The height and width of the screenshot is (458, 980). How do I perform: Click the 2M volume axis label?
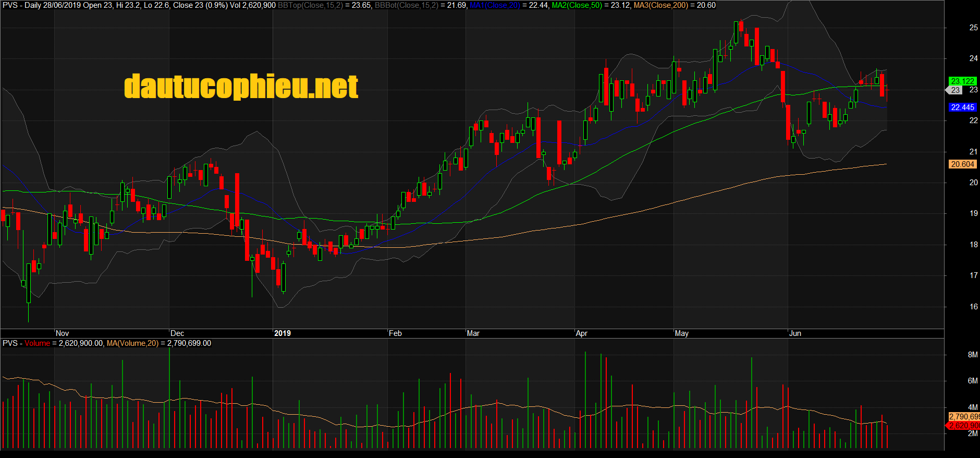coord(973,433)
